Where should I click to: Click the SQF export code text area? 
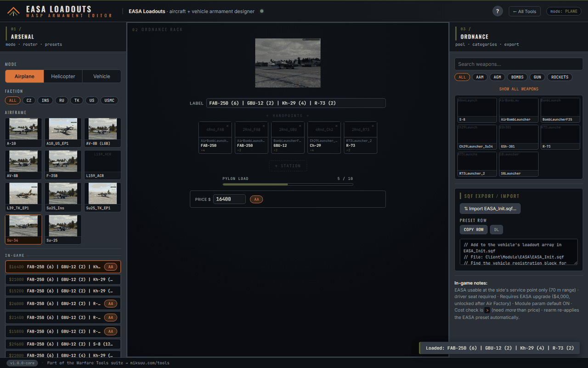[519, 252]
